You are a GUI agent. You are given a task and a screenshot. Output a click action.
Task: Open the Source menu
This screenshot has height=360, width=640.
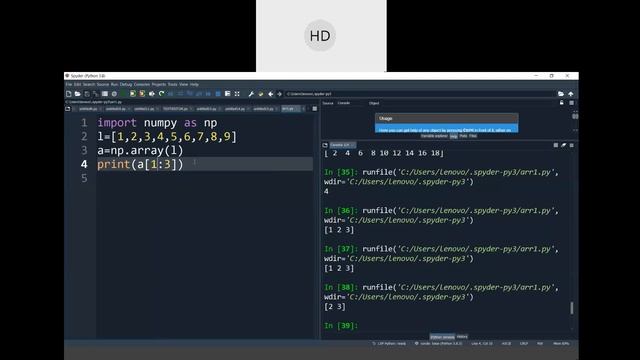point(102,84)
